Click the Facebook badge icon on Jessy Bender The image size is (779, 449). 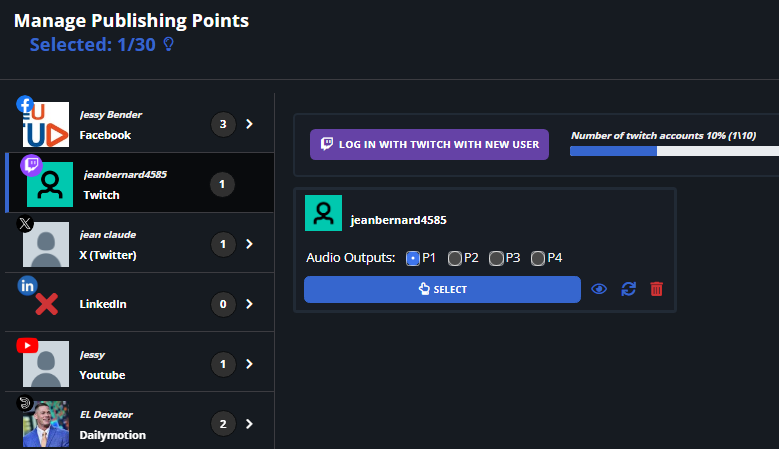pos(25,103)
